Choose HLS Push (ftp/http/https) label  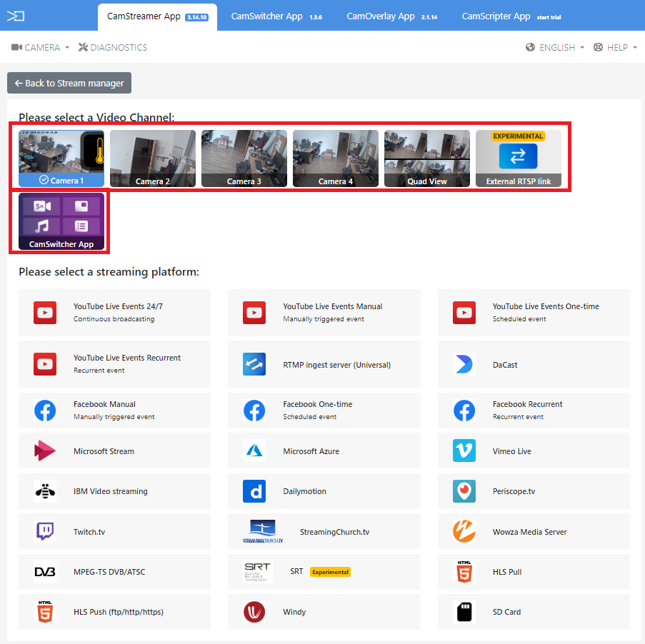[x=119, y=612]
